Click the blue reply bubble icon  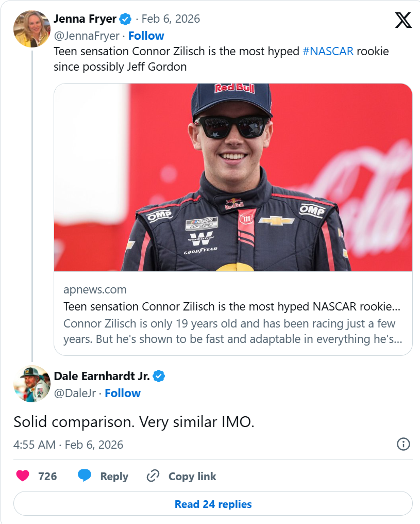85,476
